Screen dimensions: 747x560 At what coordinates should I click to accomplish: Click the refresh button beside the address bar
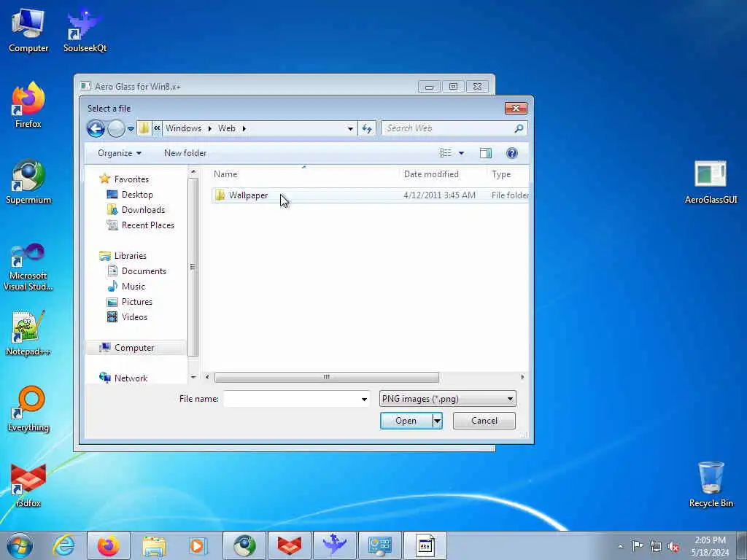pyautogui.click(x=367, y=128)
